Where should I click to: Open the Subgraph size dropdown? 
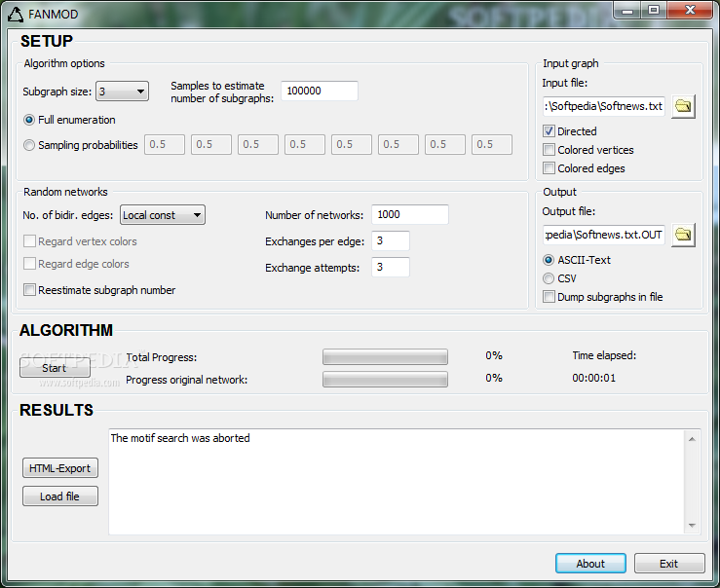click(x=122, y=92)
